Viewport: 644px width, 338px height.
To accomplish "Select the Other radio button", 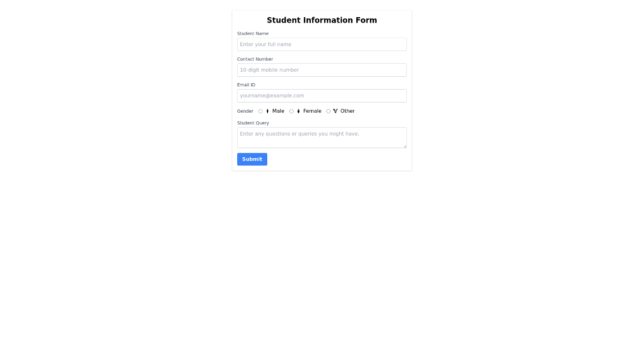I will 328,111.
